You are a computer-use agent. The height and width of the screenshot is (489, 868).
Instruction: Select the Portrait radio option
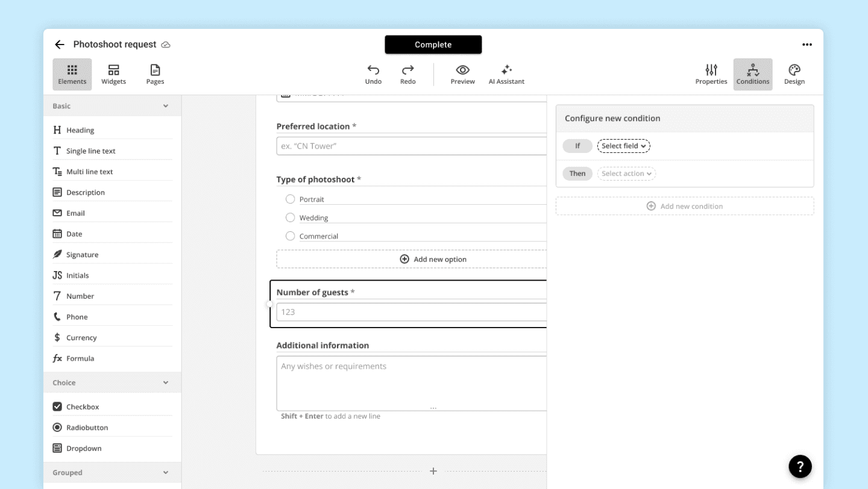290,199
